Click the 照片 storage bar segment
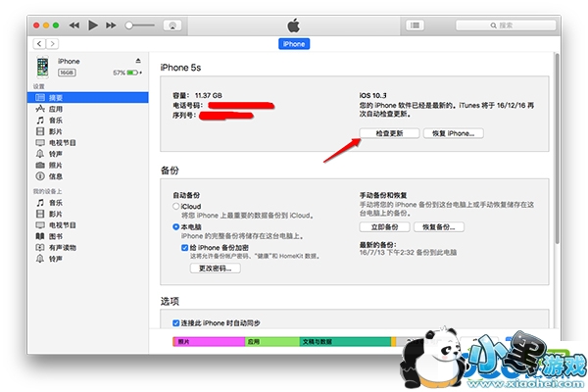588x392 pixels. pos(209,342)
